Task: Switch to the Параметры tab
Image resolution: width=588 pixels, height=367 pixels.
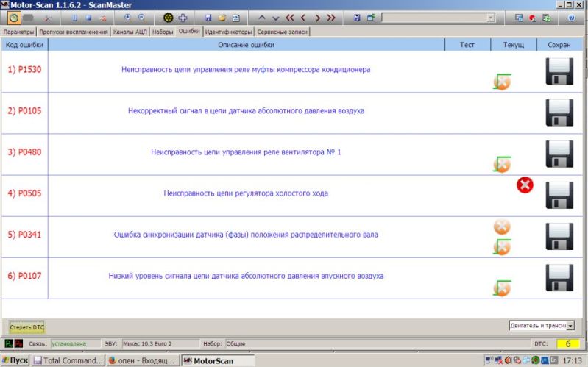Action: (18, 32)
